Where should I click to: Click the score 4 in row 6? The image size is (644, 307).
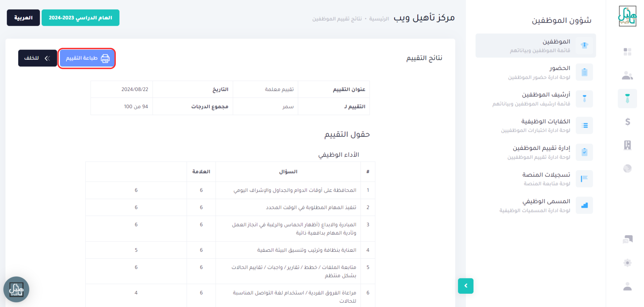pos(136,293)
